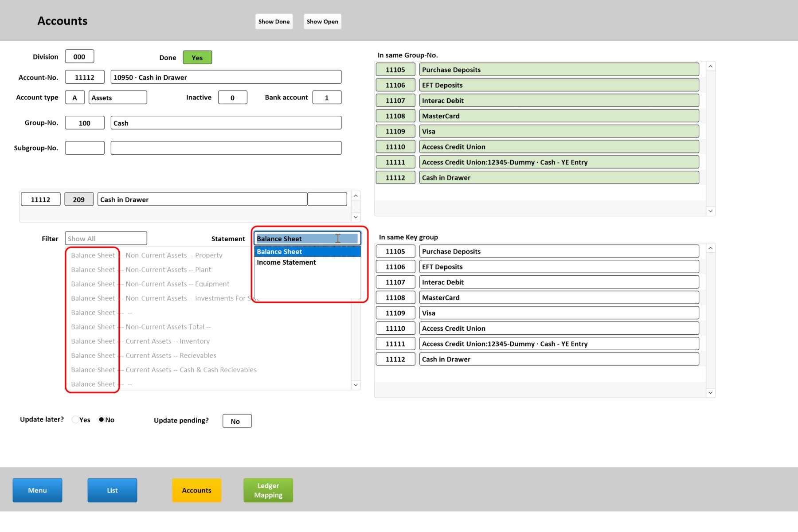
Task: Select Non-Current Assets -- Plant line
Action: [141, 270]
